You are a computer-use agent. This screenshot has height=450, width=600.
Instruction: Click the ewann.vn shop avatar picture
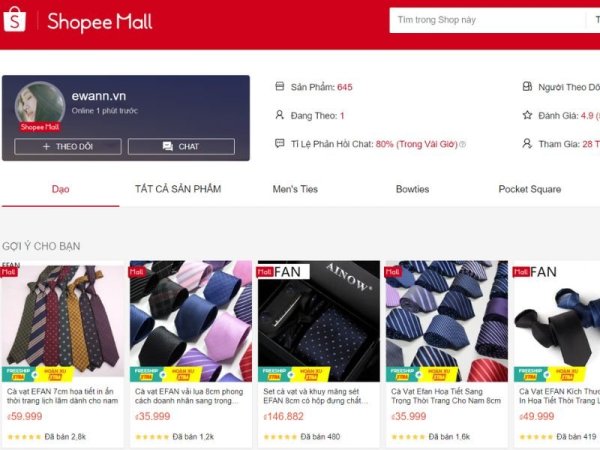(40, 105)
